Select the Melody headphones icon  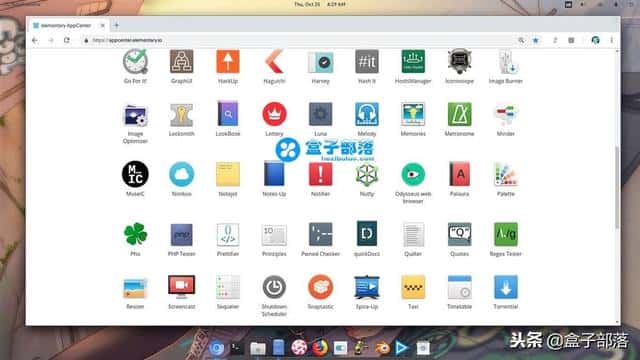[x=367, y=114]
